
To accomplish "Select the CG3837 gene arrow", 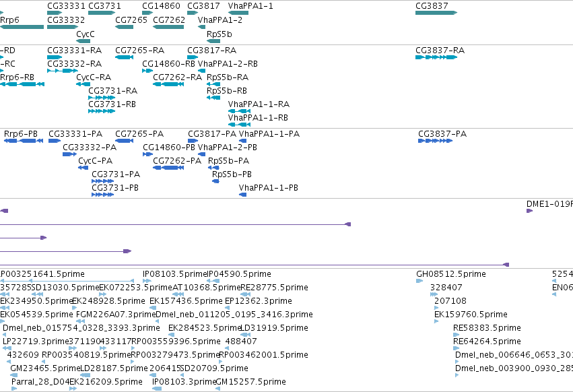I will tap(436, 13).
